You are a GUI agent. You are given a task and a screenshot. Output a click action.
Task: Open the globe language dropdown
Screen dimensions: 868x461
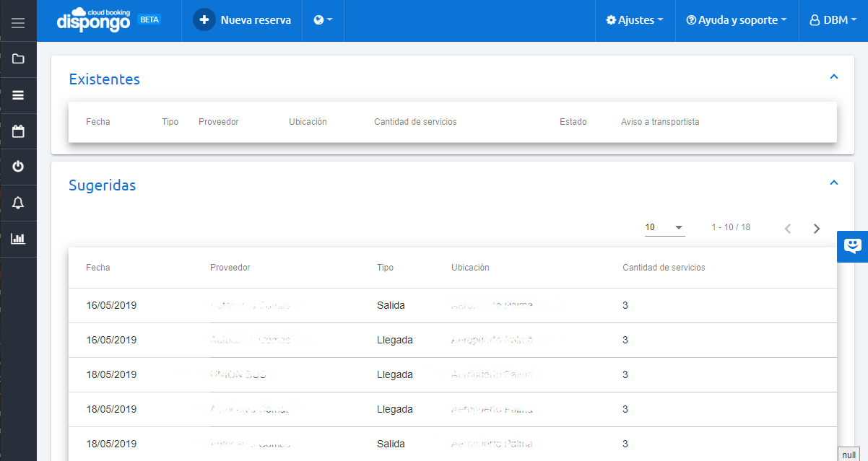[x=323, y=20]
